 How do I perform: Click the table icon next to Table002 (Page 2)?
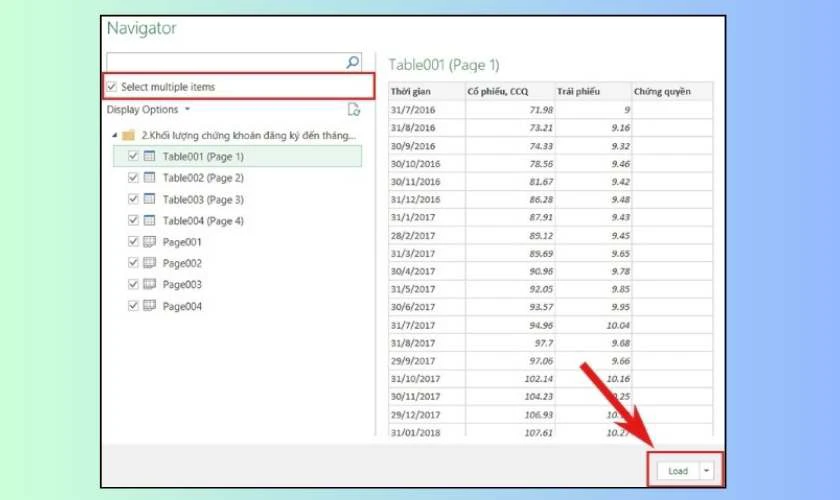pos(149,177)
